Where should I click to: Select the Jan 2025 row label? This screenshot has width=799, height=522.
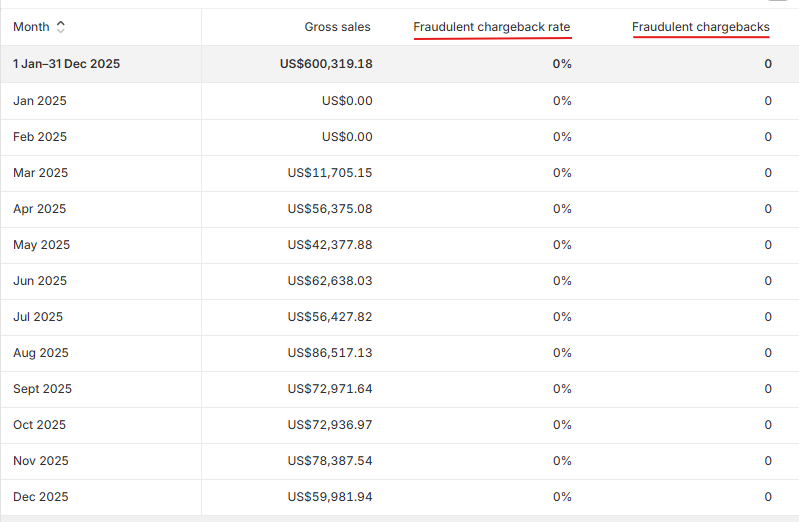(40, 101)
